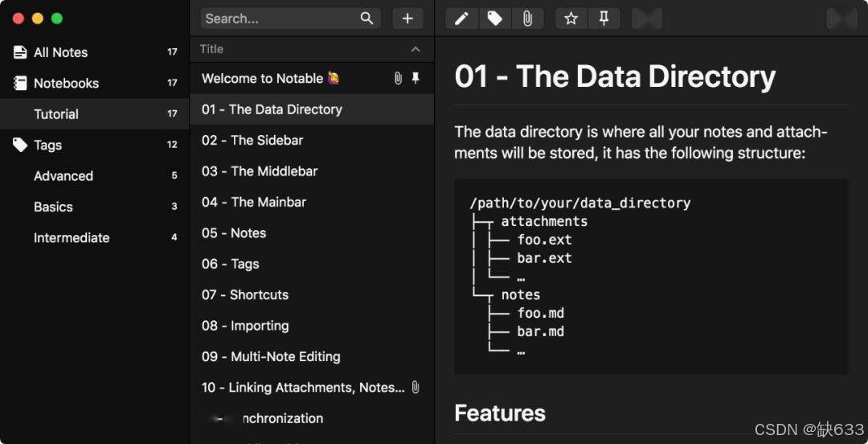868x444 pixels.
Task: Toggle the Title sort direction chevron
Action: 416,49
